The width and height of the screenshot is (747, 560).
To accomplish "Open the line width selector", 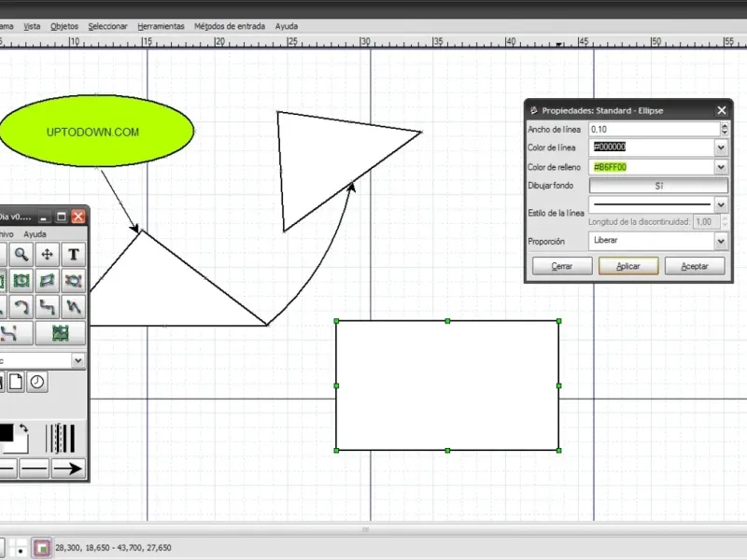I will pos(61,438).
